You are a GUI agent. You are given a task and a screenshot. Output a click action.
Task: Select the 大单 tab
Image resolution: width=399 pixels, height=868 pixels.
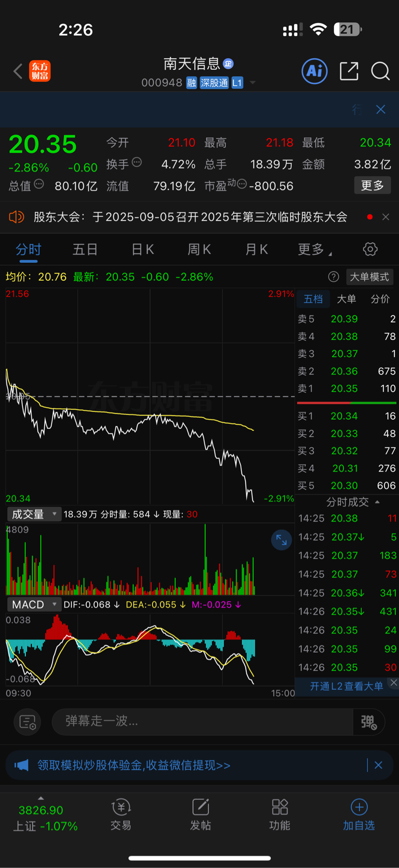(x=347, y=299)
